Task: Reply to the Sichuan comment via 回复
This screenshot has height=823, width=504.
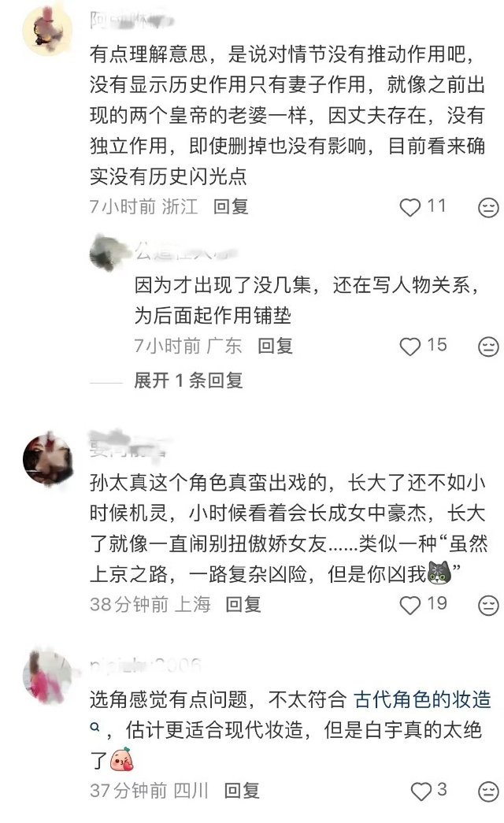Action: pos(242,791)
